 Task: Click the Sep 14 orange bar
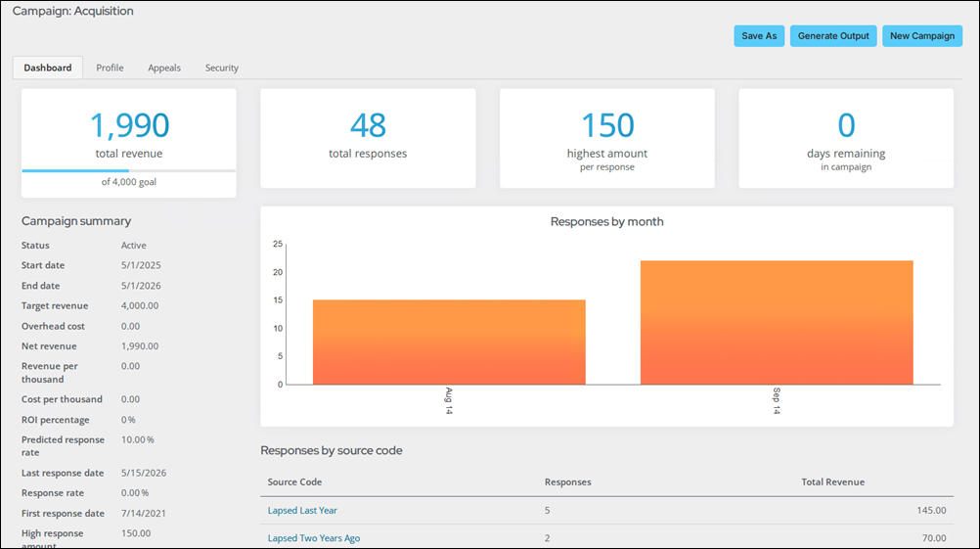point(777,323)
